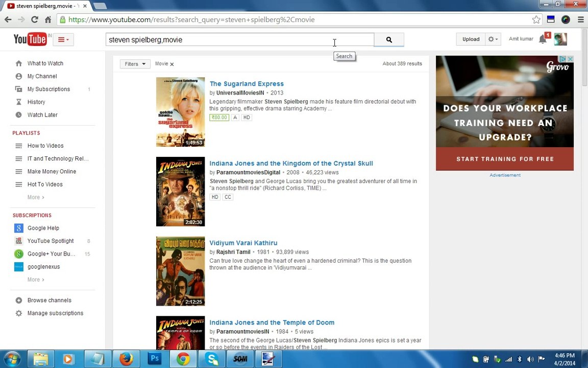Reload the page with refresh icon
This screenshot has width=588, height=368.
(35, 19)
